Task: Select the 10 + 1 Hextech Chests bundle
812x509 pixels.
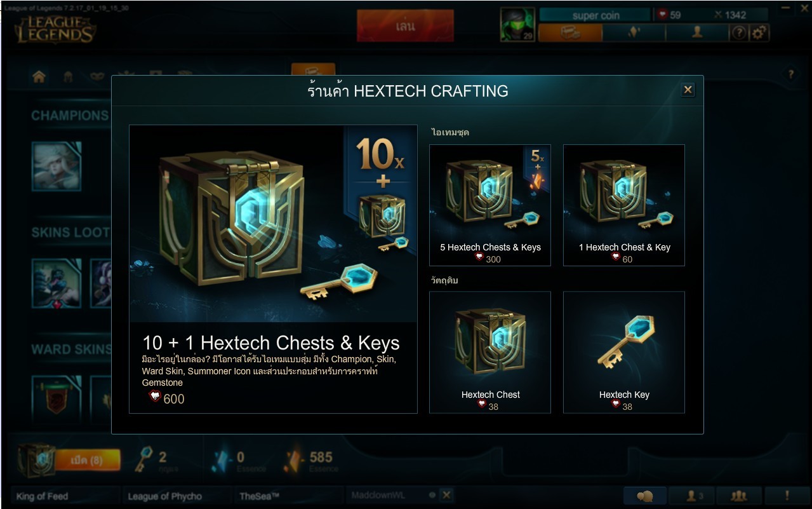Action: [273, 269]
